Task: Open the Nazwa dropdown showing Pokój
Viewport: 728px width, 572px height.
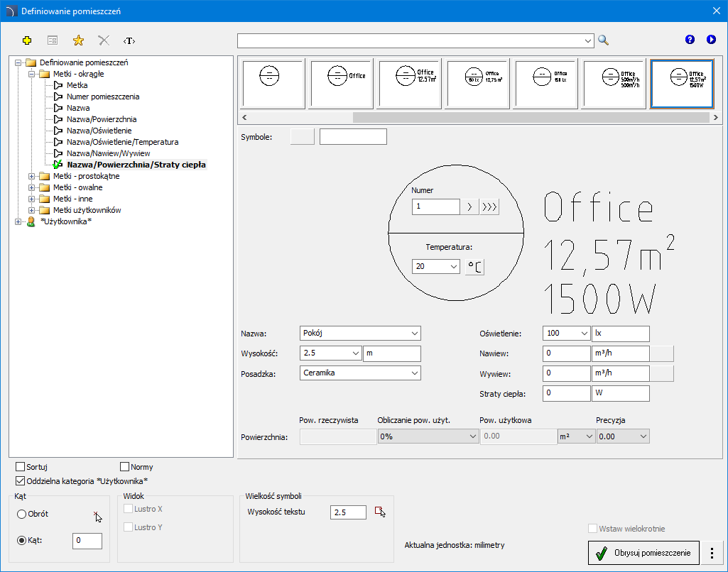Action: [x=414, y=333]
